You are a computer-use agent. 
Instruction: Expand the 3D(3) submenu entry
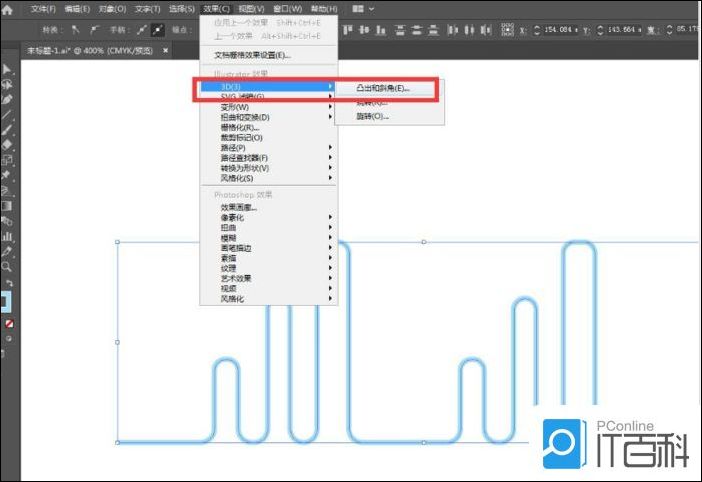268,86
